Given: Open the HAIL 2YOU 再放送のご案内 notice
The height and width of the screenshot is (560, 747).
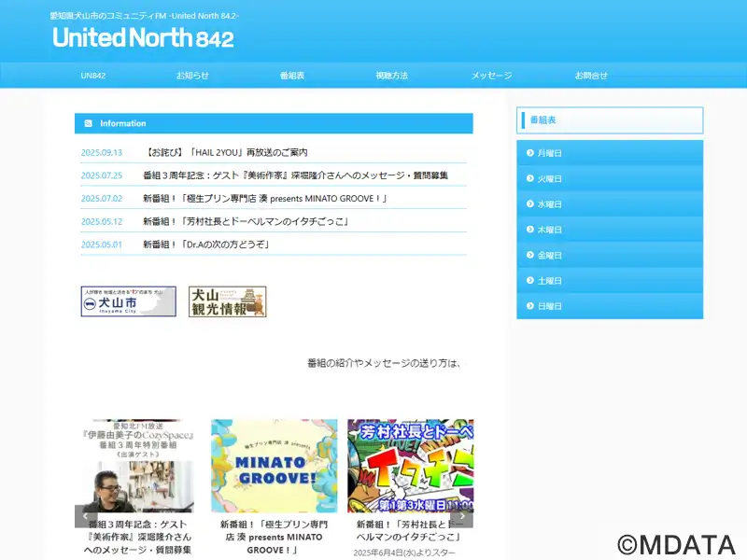Looking at the screenshot, I should pos(225,152).
